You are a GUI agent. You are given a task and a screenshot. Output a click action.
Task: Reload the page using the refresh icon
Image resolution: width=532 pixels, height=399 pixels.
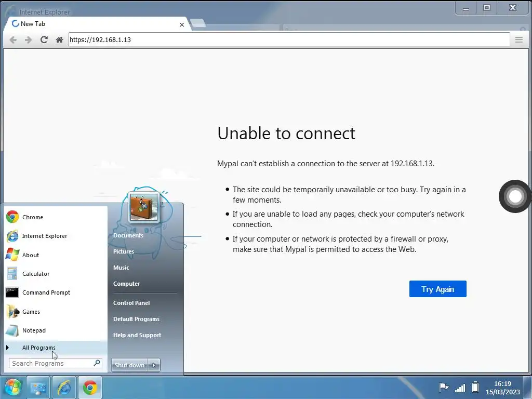click(x=44, y=39)
